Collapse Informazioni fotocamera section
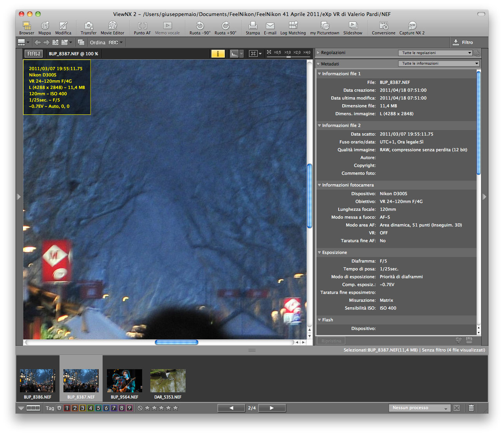 [319, 185]
